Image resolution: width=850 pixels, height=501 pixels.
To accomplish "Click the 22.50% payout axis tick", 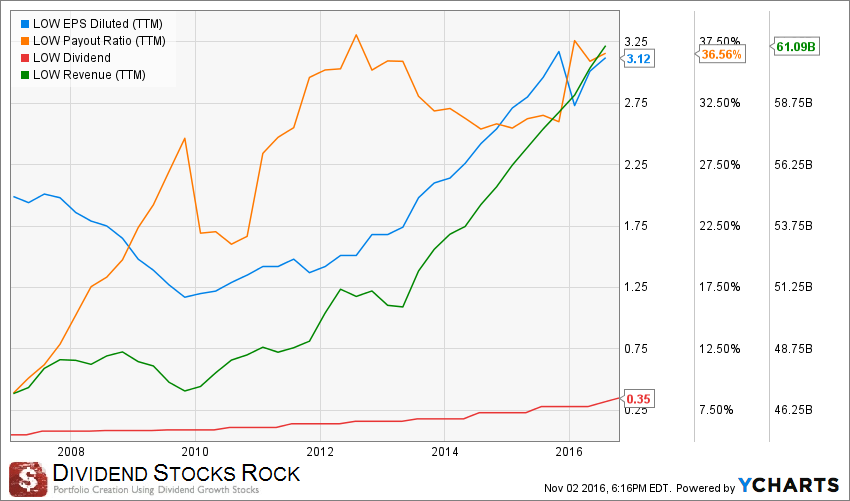I will click(720, 226).
